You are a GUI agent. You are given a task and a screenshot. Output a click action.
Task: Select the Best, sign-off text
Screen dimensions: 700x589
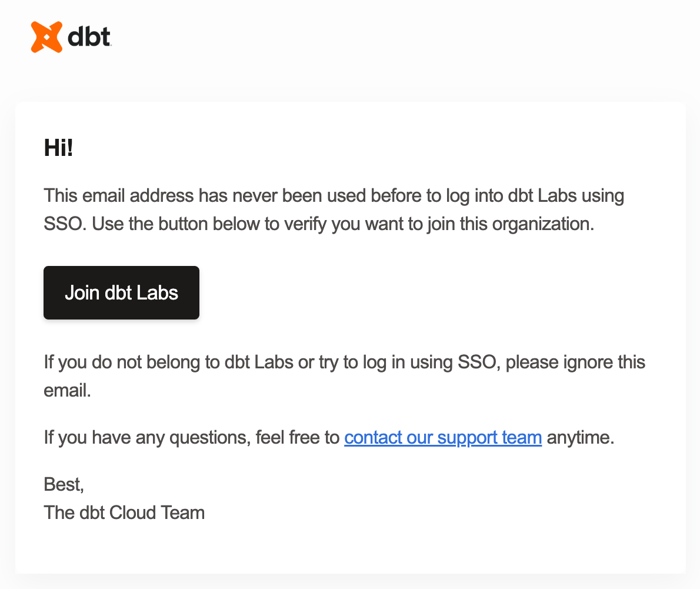pos(64,484)
